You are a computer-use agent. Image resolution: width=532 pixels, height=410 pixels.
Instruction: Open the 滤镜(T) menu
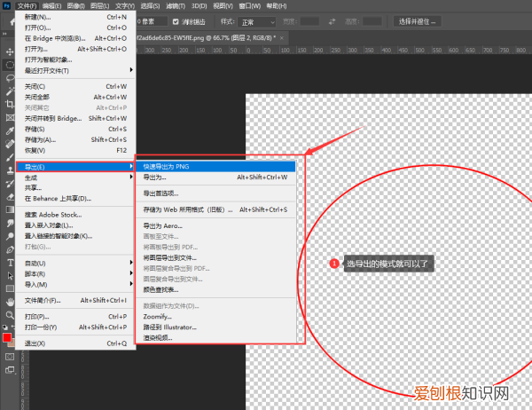coord(176,6)
